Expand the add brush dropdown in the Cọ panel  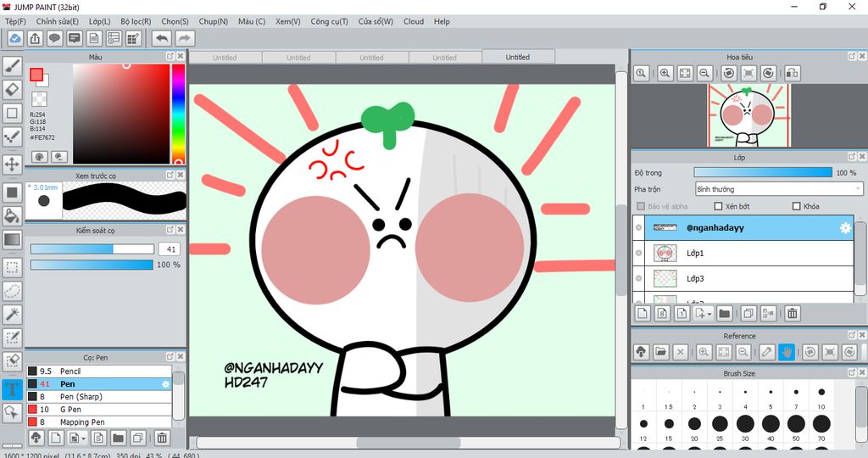click(83, 438)
